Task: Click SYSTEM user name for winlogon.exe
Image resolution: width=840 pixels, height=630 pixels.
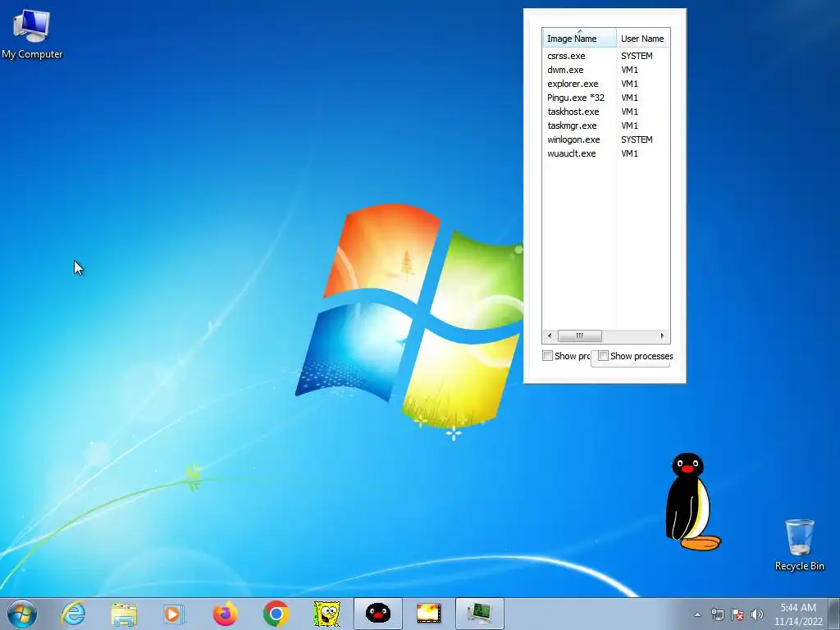Action: click(x=637, y=139)
